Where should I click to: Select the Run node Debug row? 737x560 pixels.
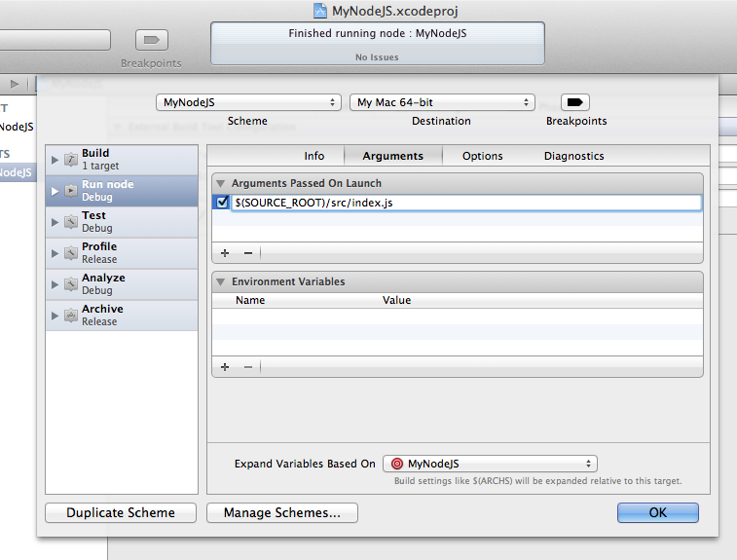(122, 191)
